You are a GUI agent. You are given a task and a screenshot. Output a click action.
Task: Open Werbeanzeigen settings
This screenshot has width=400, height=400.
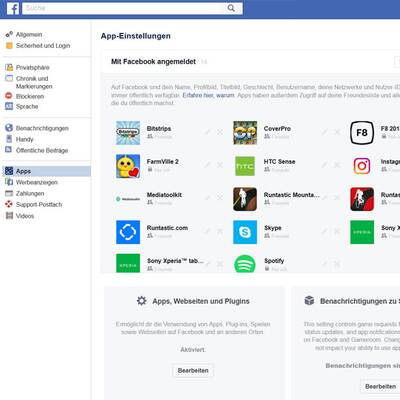tap(37, 182)
